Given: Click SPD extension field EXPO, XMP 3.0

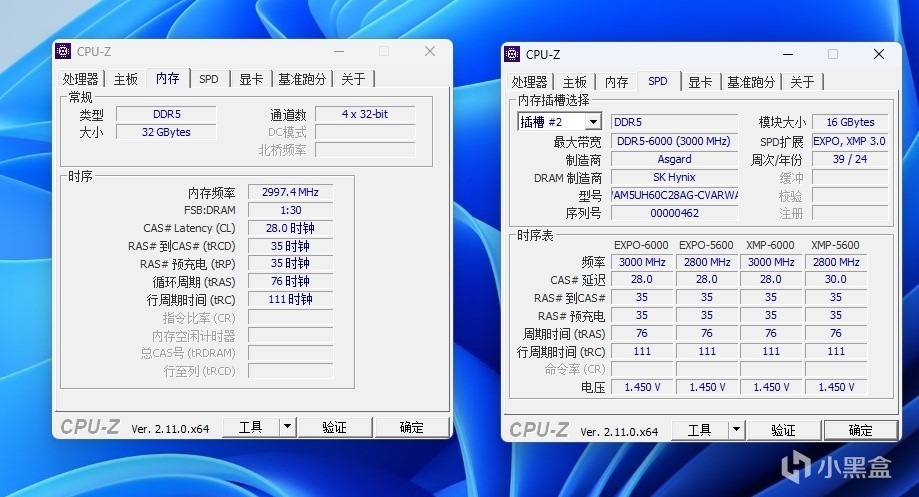Looking at the screenshot, I should (850, 141).
